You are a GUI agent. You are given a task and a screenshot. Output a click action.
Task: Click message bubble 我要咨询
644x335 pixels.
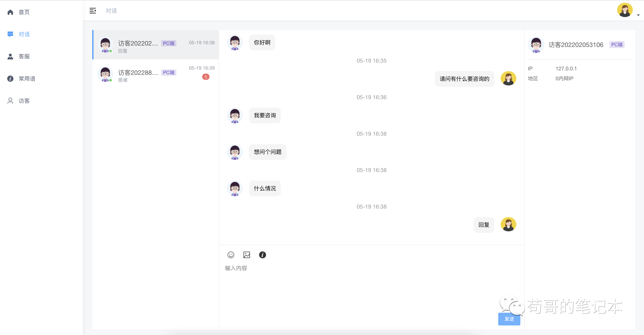point(265,115)
